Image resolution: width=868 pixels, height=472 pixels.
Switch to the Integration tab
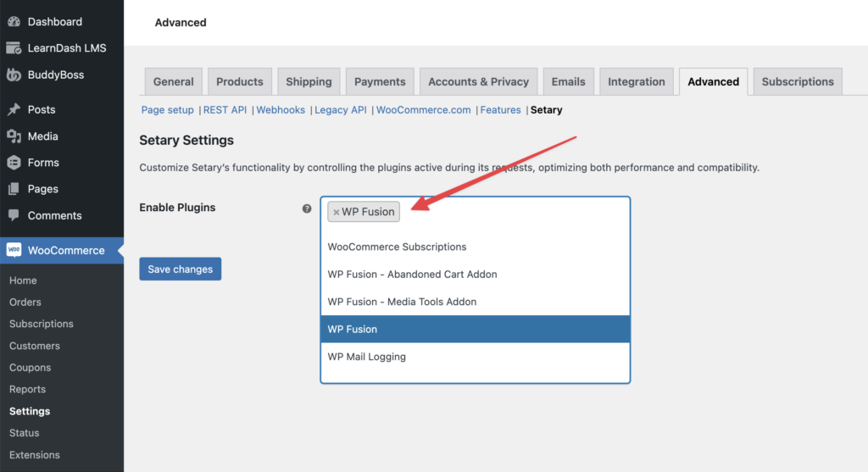pyautogui.click(x=637, y=81)
